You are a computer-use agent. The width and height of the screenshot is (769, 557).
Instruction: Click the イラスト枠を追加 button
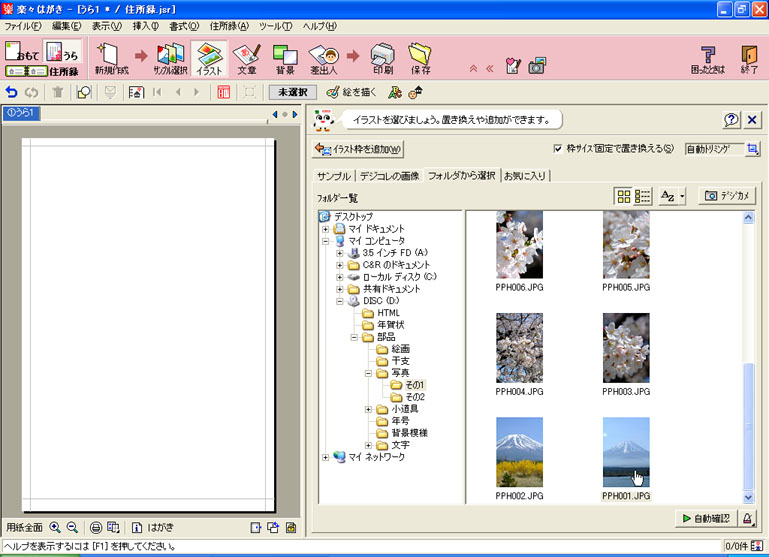click(359, 149)
